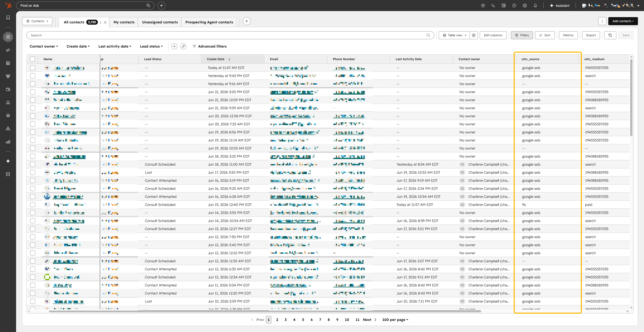This screenshot has height=332, width=644.
Task: Tick the select-all checkbox in table header
Action: pyautogui.click(x=32, y=59)
